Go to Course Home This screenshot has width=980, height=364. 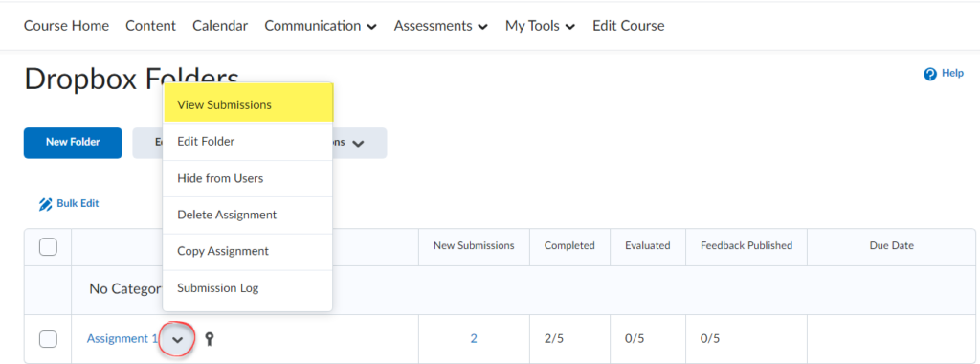tap(66, 26)
